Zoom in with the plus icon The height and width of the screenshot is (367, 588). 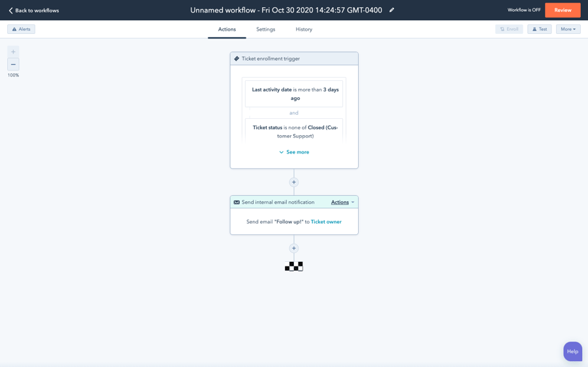click(x=13, y=52)
